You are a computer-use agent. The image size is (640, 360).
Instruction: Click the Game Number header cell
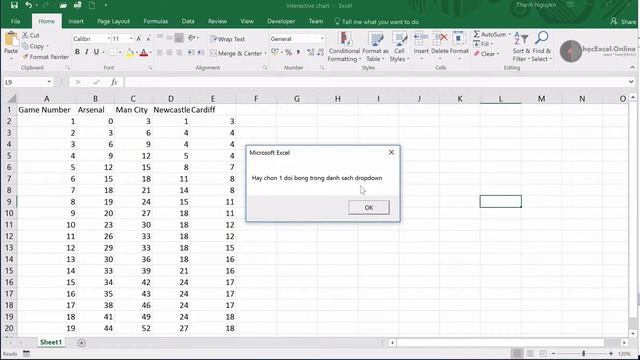46,110
